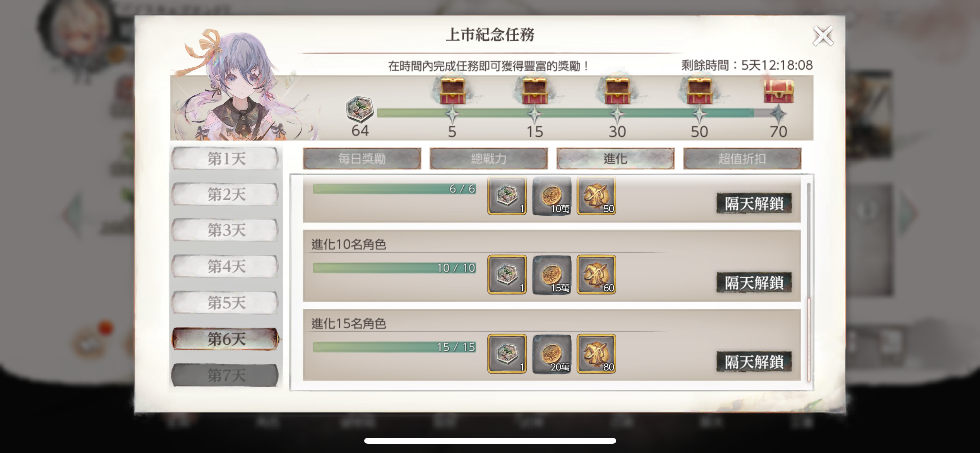Tap sprout token reward in 進化10名角色 row
This screenshot has width=980, height=453.
coord(507,275)
